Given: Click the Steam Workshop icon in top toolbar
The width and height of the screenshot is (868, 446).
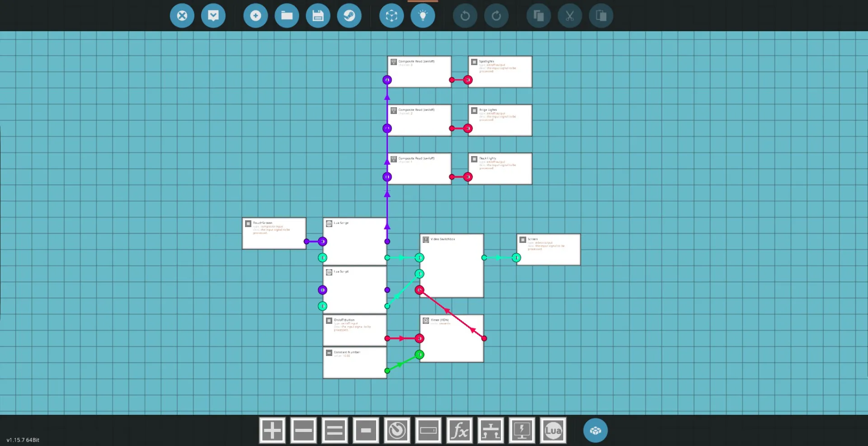Looking at the screenshot, I should (x=349, y=16).
